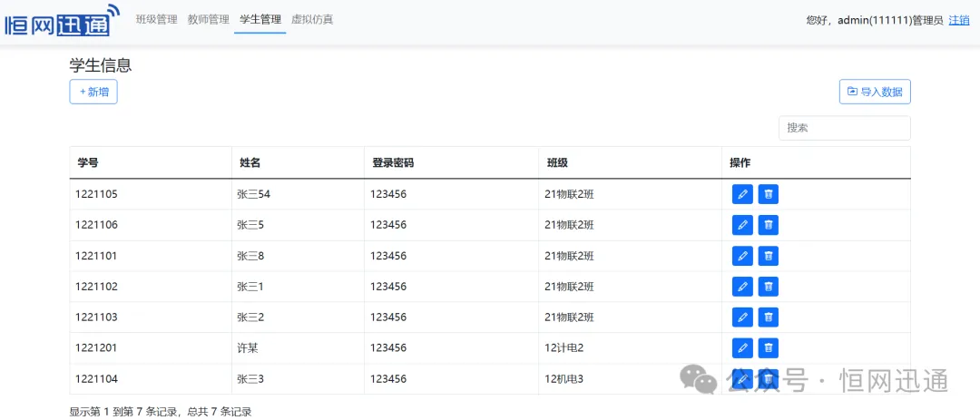The width and height of the screenshot is (980, 420).
Task: Click the record count summary text
Action: click(x=161, y=412)
